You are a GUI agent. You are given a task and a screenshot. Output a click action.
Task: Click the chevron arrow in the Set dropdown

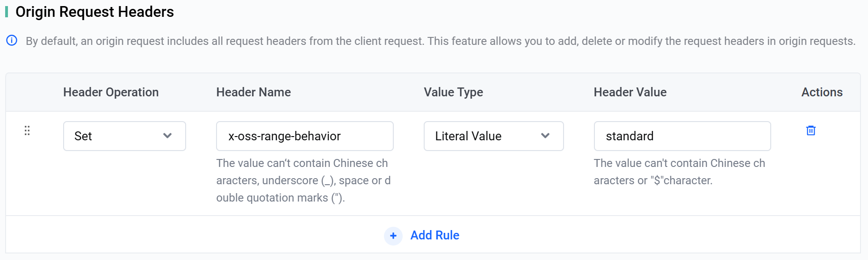click(x=167, y=136)
